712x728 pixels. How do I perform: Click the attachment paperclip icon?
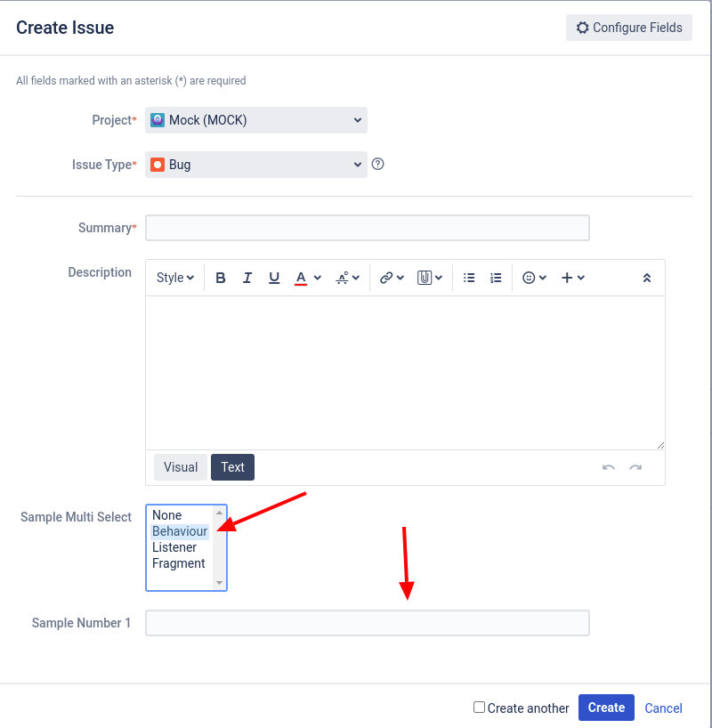(x=424, y=278)
